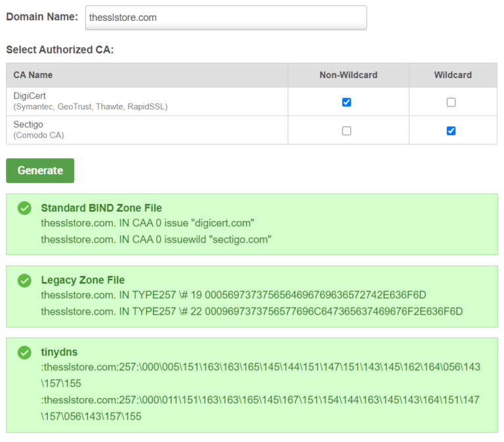Screen dimensions: 504x442
Task: Select the DigiCert CA name in table
Action: [x=30, y=96]
